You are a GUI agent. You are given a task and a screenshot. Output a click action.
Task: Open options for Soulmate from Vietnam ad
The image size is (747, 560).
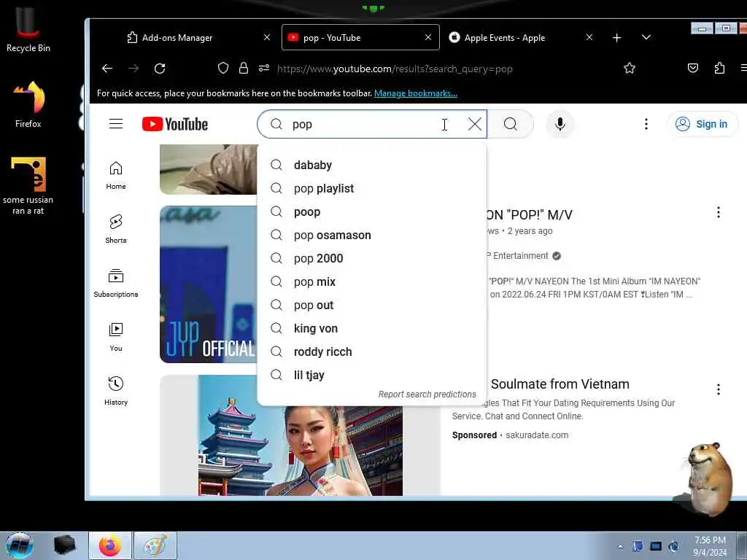click(719, 389)
